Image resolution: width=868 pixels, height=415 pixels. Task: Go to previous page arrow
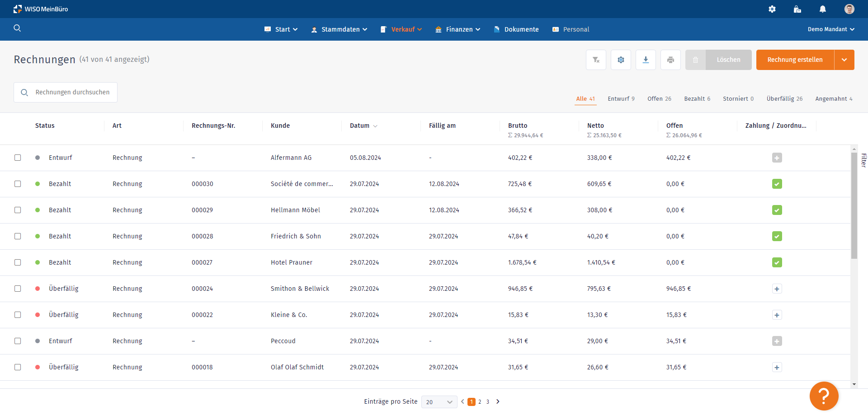(462, 401)
